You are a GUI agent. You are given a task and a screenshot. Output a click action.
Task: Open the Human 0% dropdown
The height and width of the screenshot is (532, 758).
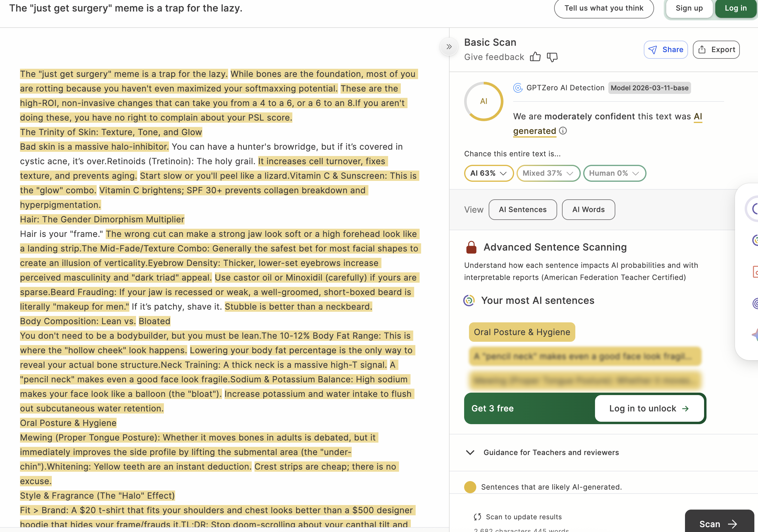coord(614,173)
